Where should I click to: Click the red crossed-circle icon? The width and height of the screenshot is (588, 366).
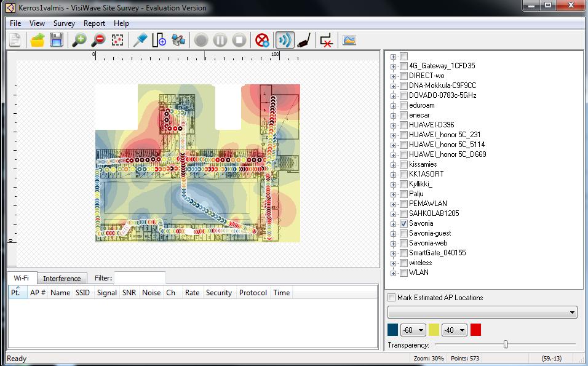[262, 40]
